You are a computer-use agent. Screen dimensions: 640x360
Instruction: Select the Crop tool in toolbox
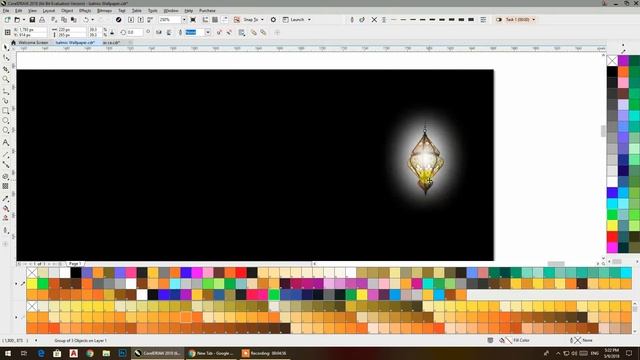pos(6,69)
